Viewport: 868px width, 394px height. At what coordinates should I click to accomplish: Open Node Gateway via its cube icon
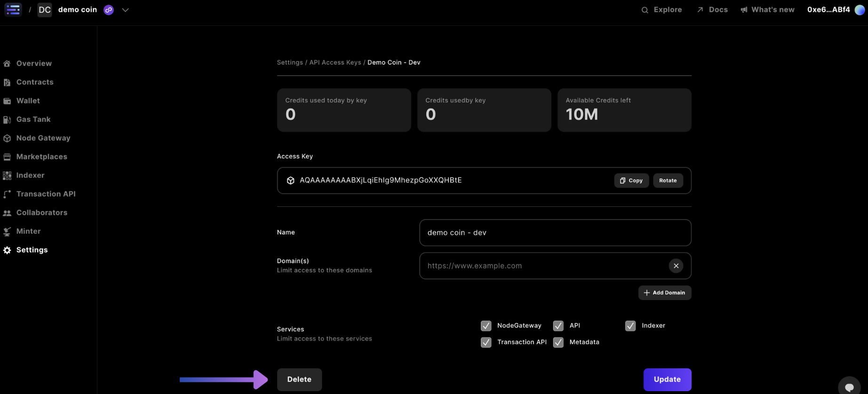click(x=7, y=138)
